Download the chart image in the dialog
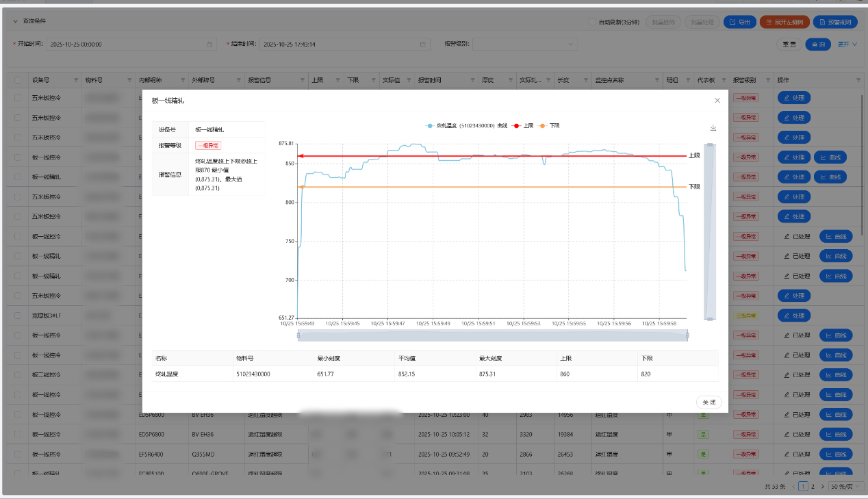The width and height of the screenshot is (868, 499). point(713,128)
